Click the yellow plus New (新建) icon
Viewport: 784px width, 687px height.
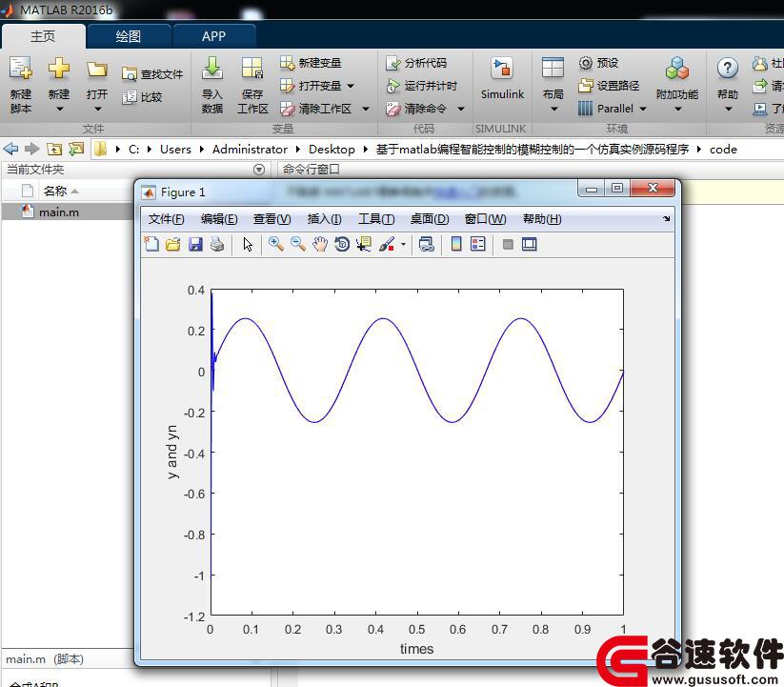[58, 68]
